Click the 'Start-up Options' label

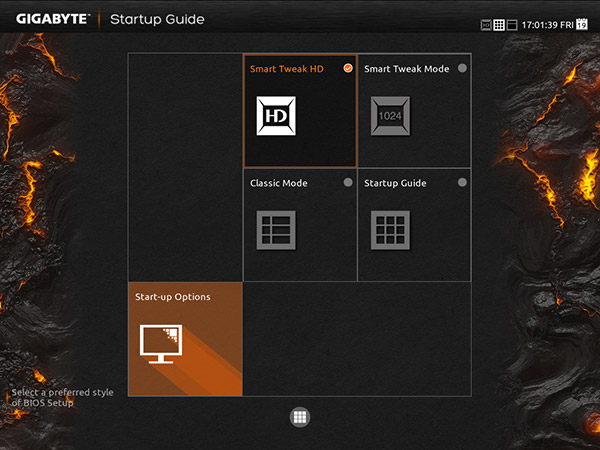pos(173,297)
